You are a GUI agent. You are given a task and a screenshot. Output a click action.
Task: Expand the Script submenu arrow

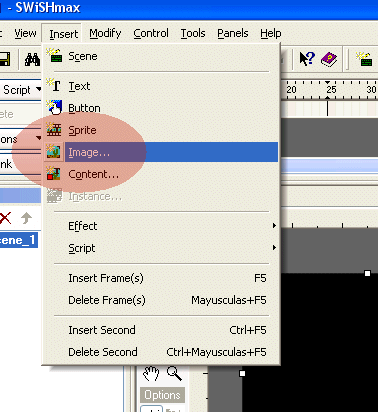pos(274,248)
